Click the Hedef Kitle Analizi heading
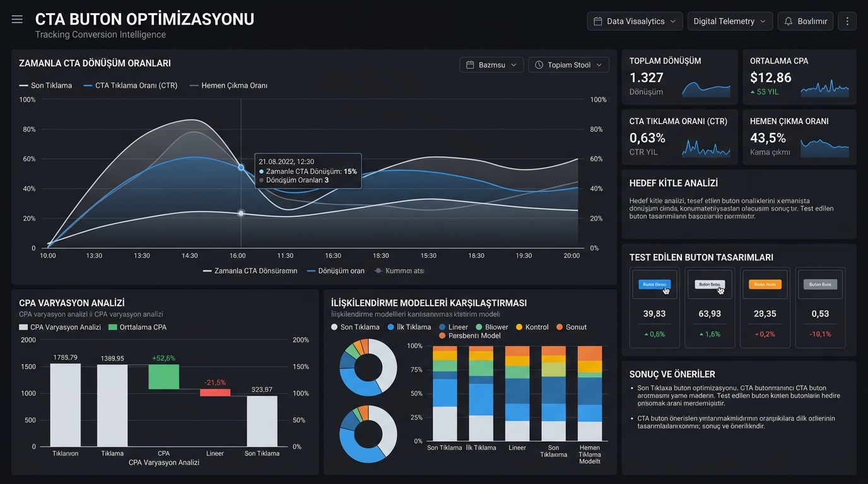 (674, 183)
